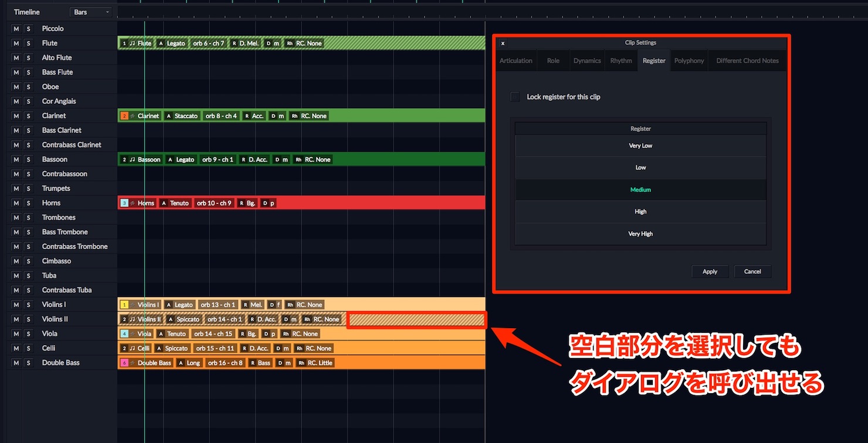Select the Cor Anglais track name
The height and width of the screenshot is (443, 868).
(59, 101)
